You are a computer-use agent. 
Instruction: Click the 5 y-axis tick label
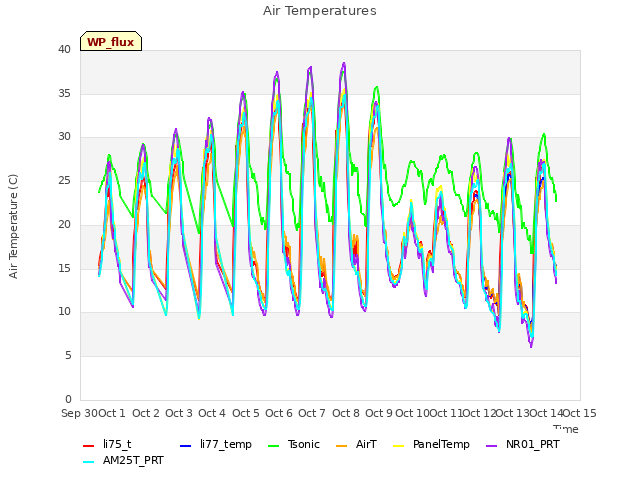[x=68, y=356]
